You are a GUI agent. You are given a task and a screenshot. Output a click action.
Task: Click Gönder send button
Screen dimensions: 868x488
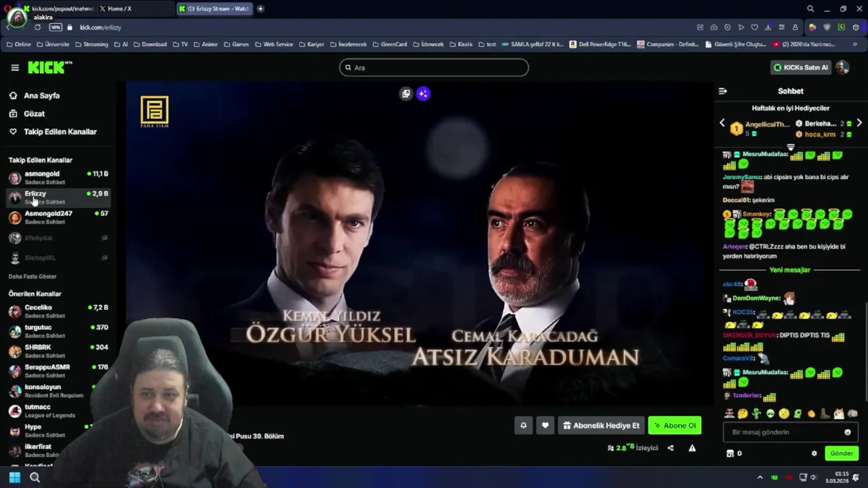pos(842,453)
